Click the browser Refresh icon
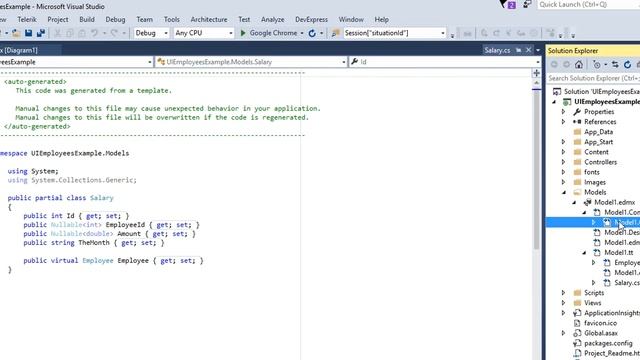The height and width of the screenshot is (360, 640). (x=312, y=33)
